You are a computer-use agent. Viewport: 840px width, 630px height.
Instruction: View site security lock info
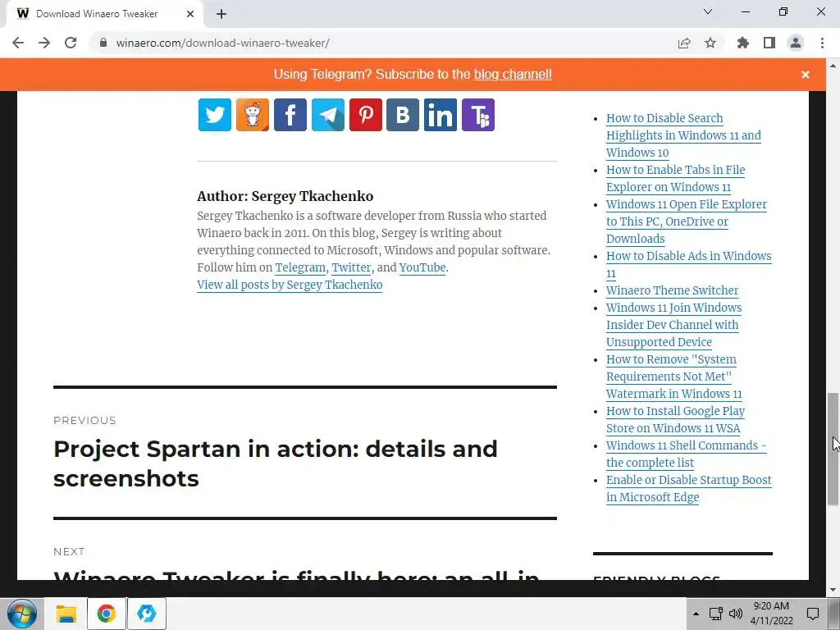[x=103, y=43]
